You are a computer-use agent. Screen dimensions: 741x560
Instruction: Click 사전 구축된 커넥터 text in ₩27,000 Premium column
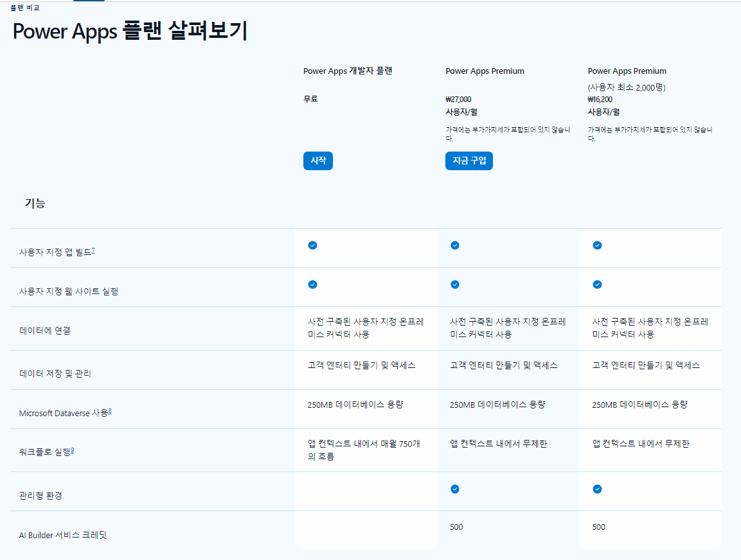[508, 328]
